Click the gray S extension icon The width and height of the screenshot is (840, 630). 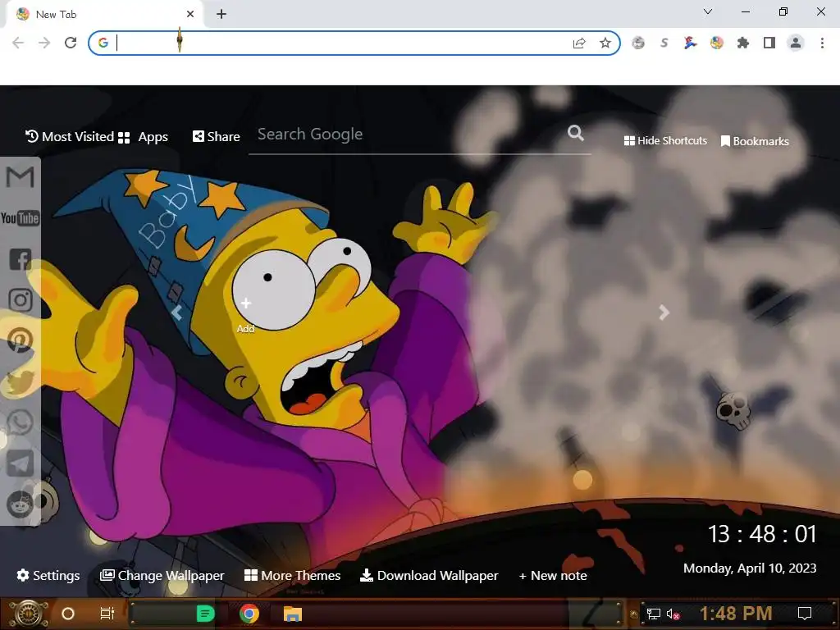pyautogui.click(x=664, y=43)
